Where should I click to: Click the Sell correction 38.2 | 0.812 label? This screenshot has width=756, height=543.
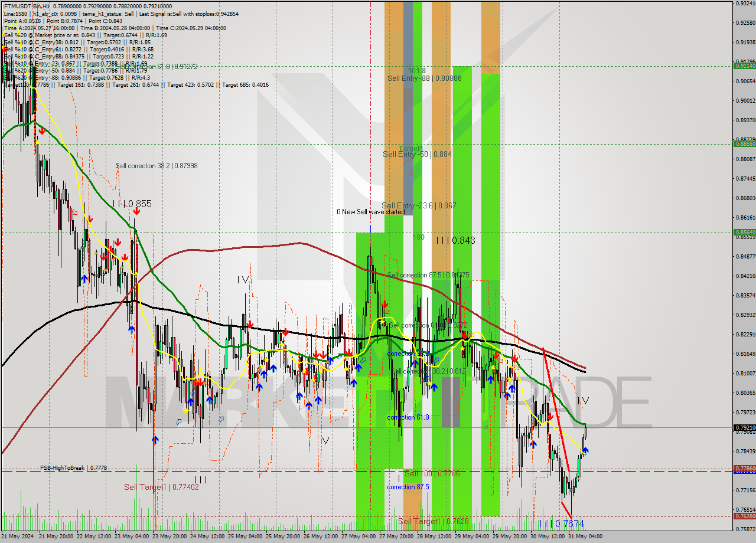pyautogui.click(x=428, y=371)
